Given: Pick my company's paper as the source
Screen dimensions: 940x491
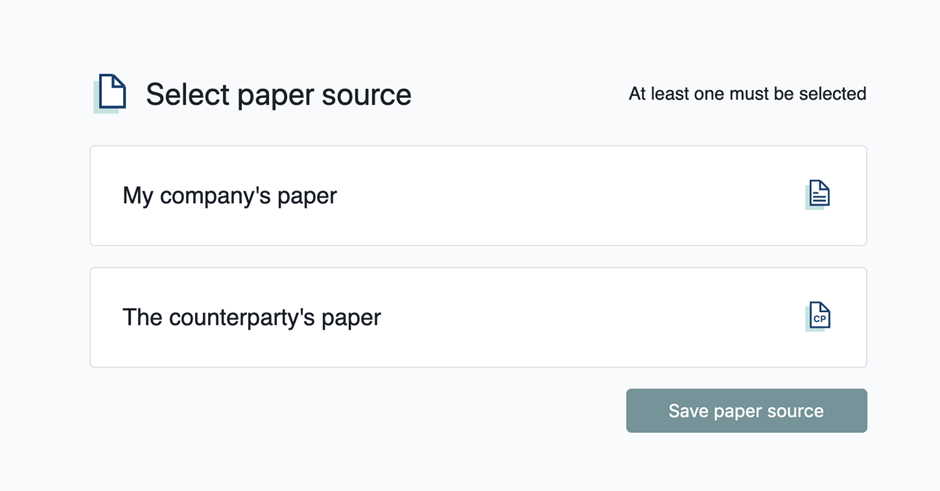Looking at the screenshot, I should (x=478, y=195).
